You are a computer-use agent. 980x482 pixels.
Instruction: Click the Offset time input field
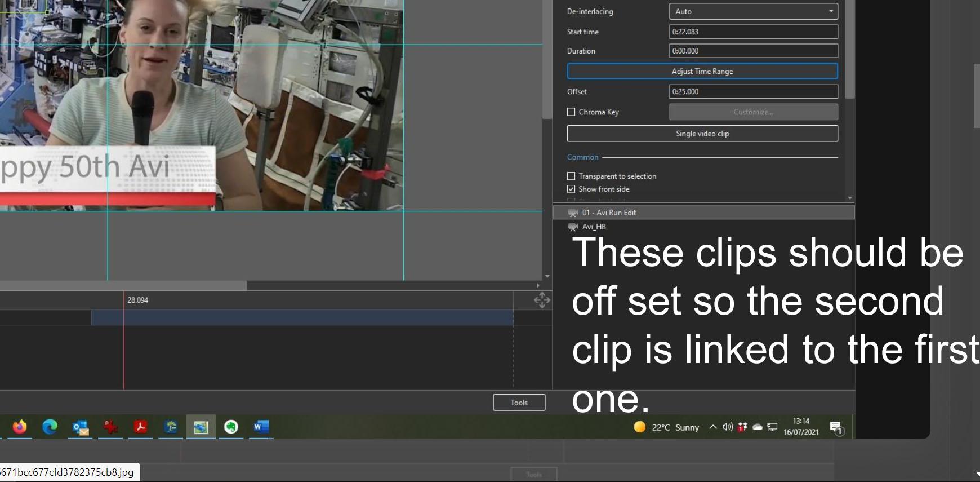point(753,92)
